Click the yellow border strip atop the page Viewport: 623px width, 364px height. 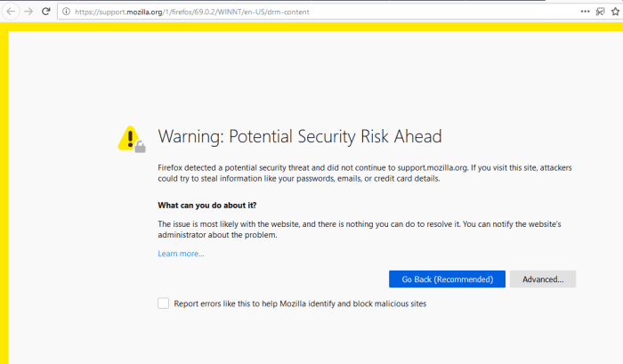coord(311,27)
